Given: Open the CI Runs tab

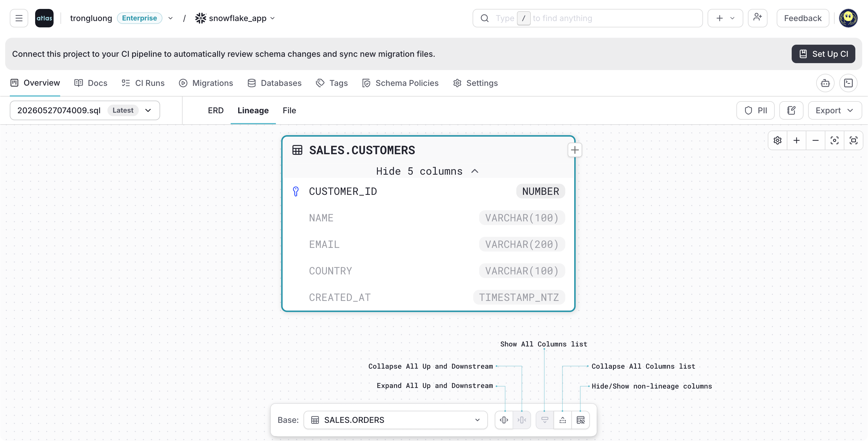Looking at the screenshot, I should (143, 83).
